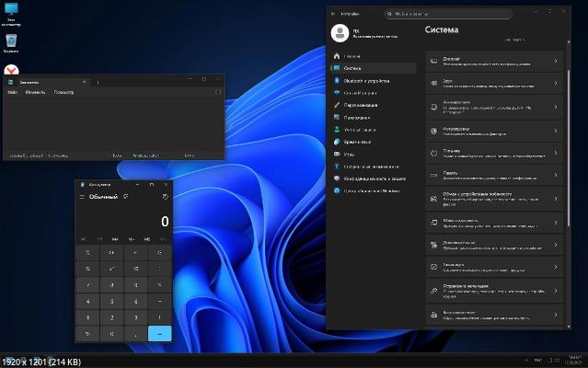Open the Файл menu in Notepad

13,92
